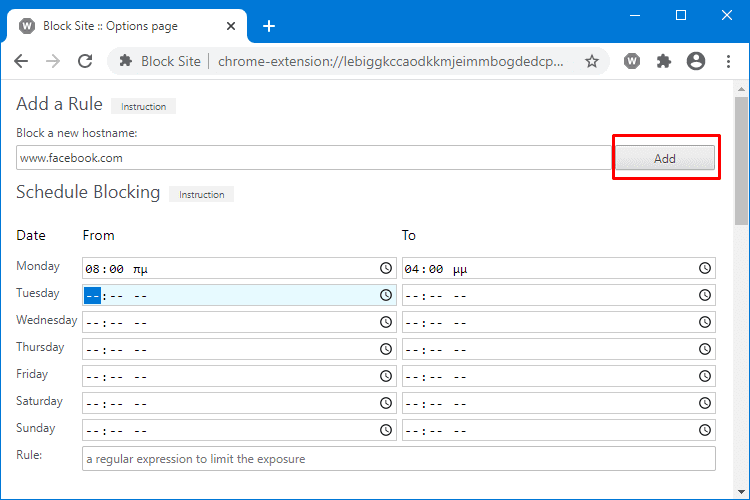The image size is (750, 500).
Task: Focus the Block a new hostname field
Action: (x=314, y=158)
